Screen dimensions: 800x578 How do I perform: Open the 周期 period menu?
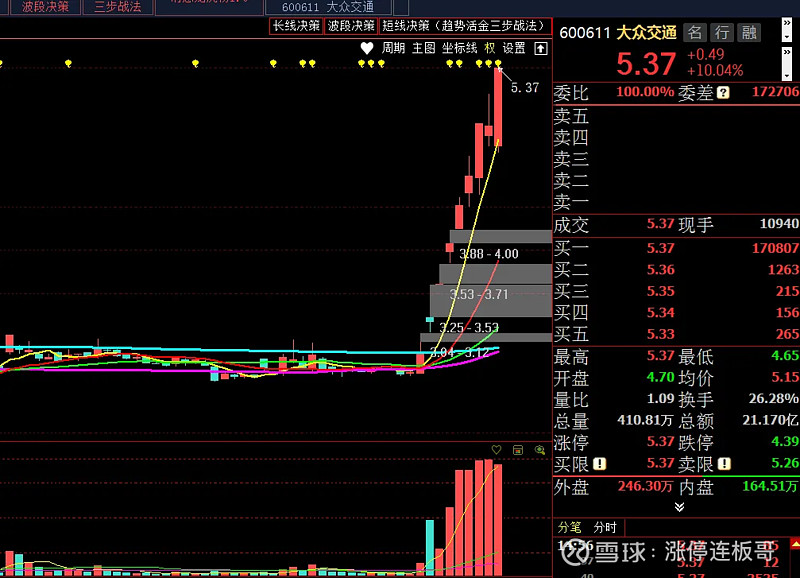click(393, 48)
